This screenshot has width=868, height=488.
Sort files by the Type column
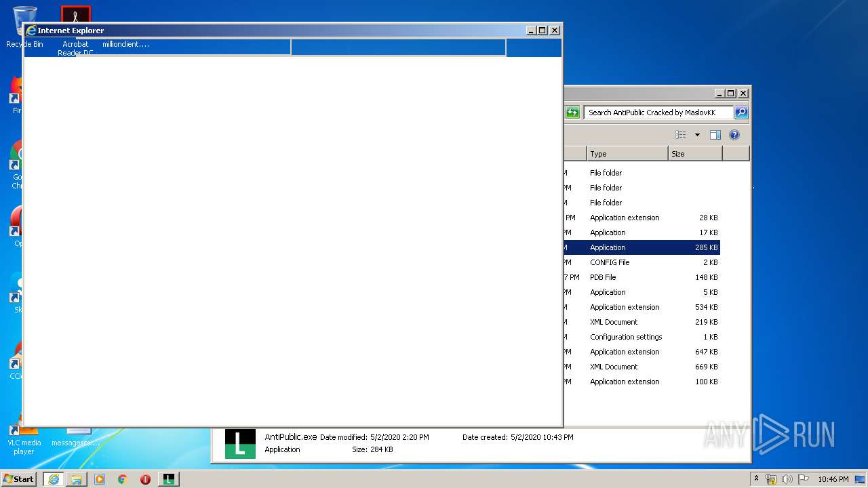627,154
